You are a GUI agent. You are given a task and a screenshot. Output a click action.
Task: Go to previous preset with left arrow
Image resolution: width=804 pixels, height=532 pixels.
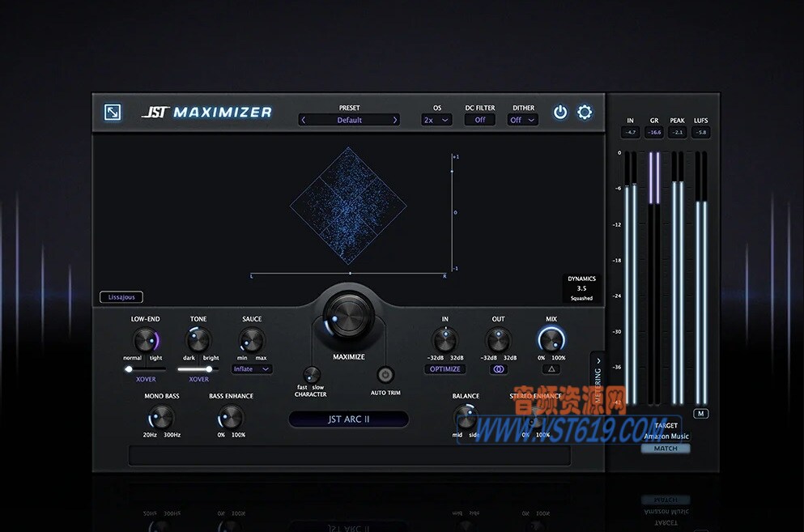[x=304, y=119]
